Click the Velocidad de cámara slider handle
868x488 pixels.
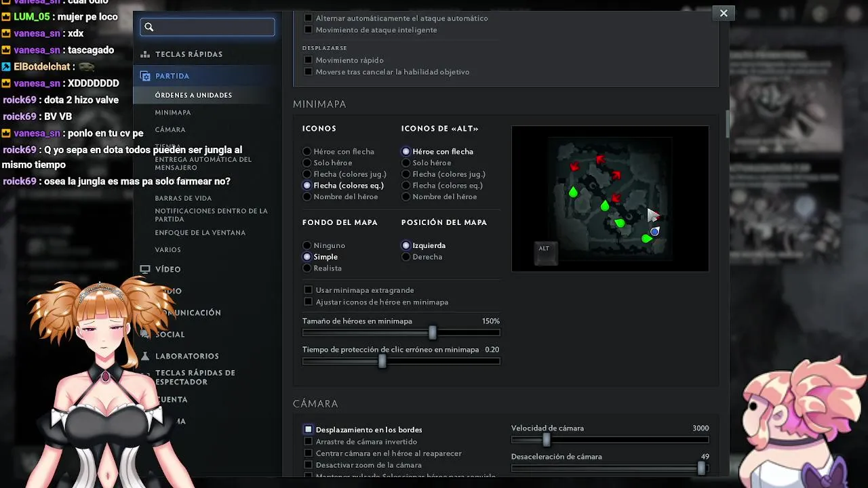[x=547, y=440]
